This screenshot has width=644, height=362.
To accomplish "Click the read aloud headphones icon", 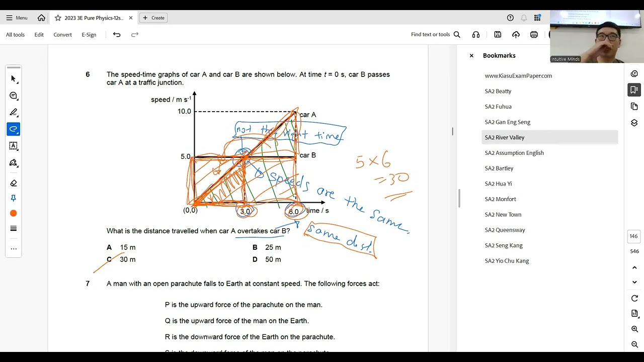I will point(476,35).
